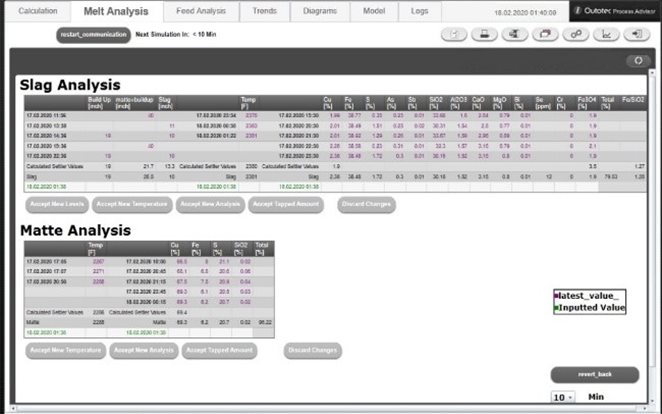This screenshot has height=414, width=662.
Task: Open the line chart icon button
Action: 607,34
